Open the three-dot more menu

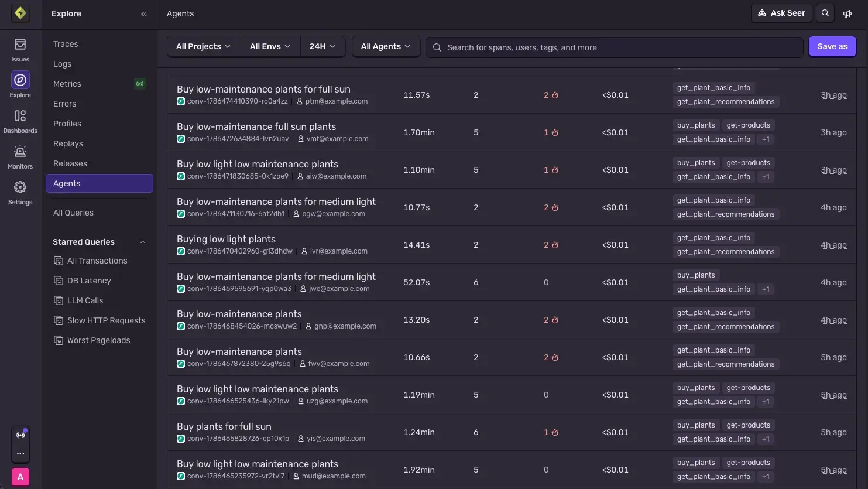click(20, 453)
